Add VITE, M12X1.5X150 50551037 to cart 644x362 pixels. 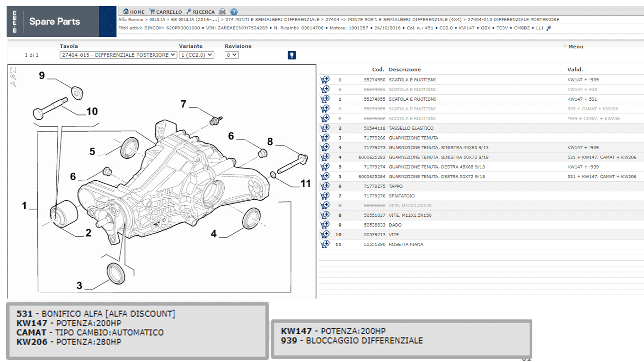point(325,215)
